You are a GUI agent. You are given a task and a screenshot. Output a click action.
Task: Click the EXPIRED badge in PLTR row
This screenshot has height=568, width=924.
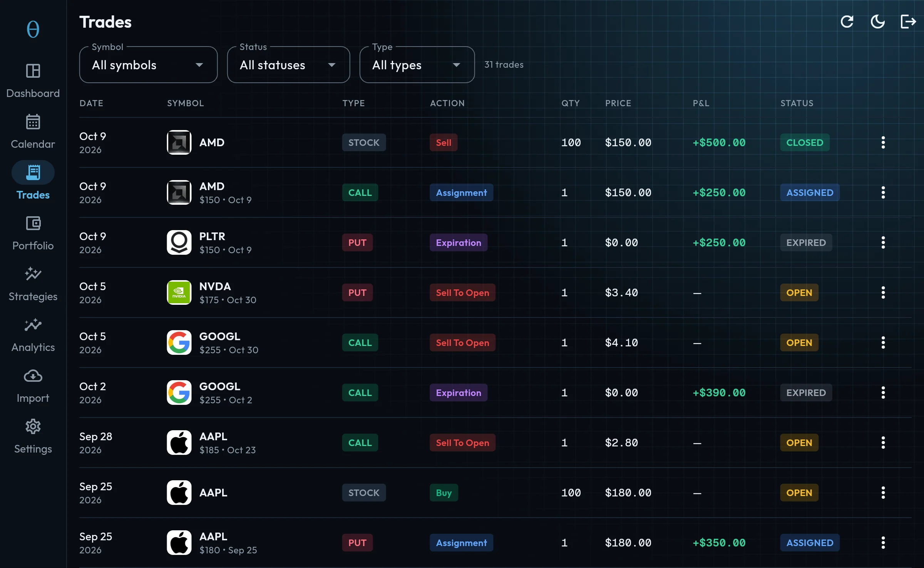[x=806, y=242]
